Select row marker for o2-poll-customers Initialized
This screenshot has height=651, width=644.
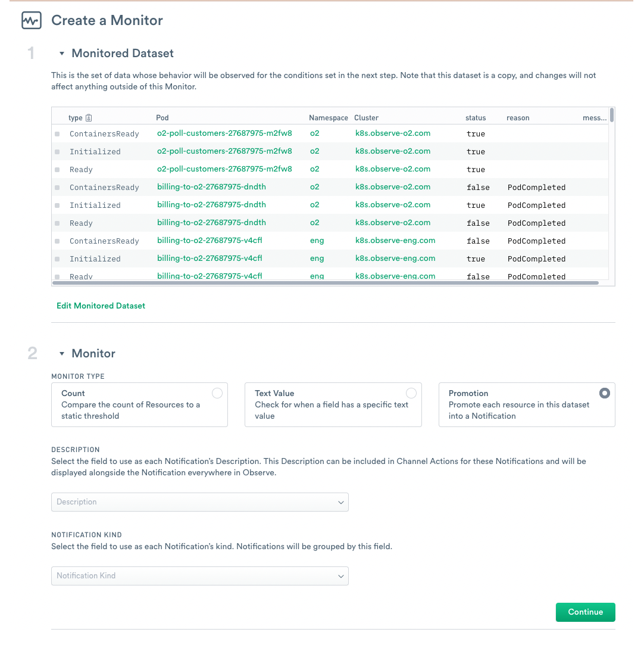click(x=57, y=152)
